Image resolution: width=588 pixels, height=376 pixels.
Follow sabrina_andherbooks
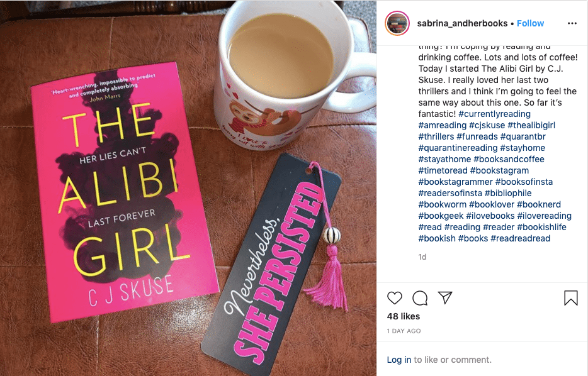tap(530, 23)
